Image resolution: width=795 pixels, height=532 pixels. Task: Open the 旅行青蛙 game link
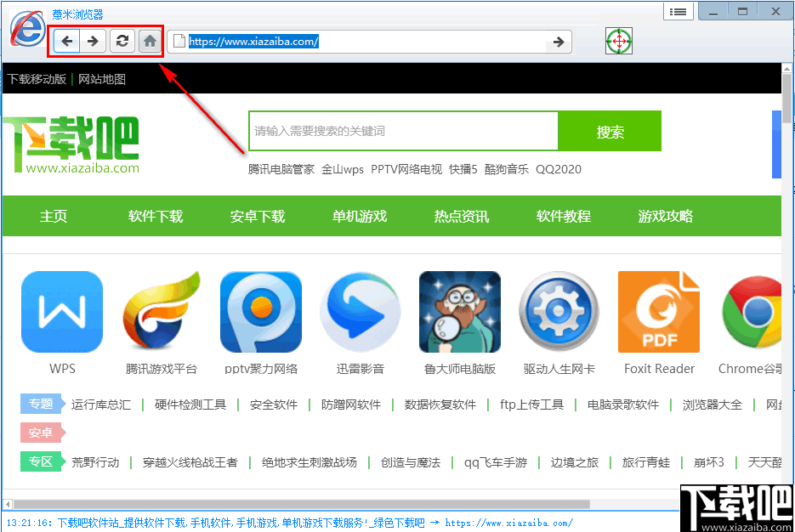click(x=646, y=462)
